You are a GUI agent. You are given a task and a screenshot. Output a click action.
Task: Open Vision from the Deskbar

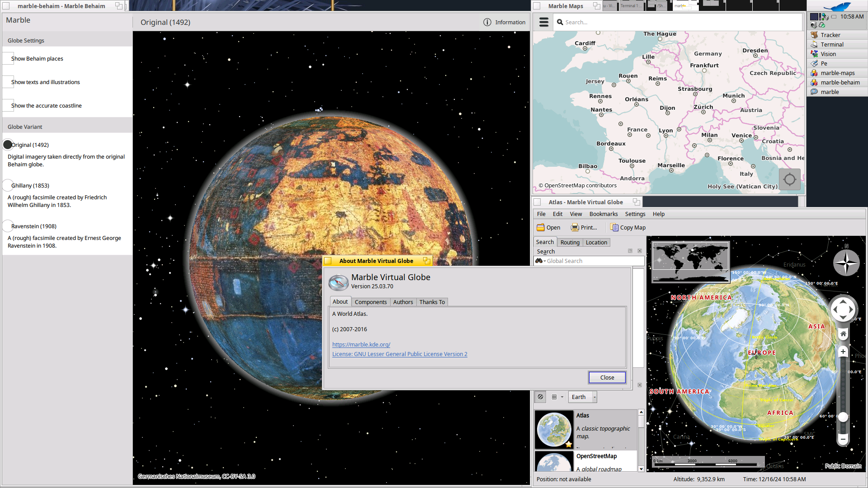click(x=837, y=54)
